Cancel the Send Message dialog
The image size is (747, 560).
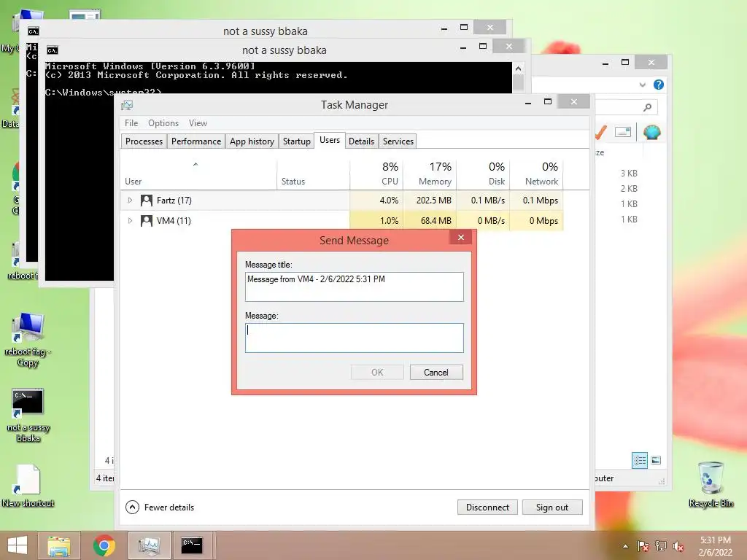(x=436, y=373)
